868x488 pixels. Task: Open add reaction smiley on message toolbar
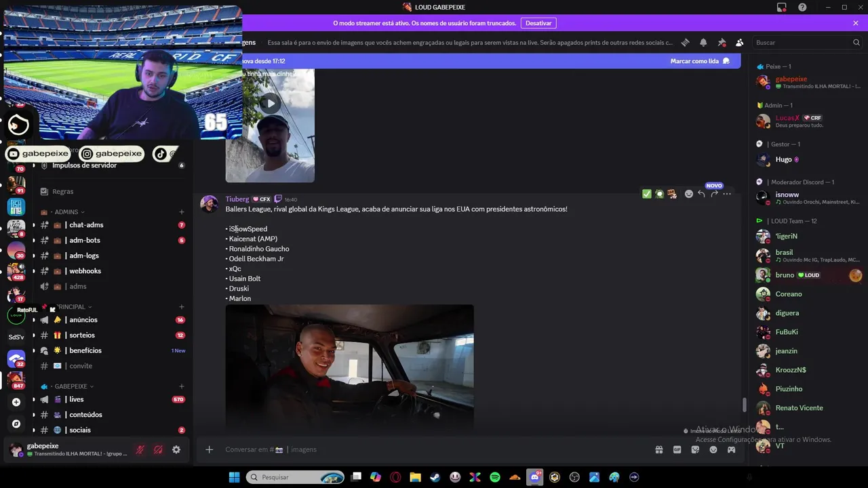pyautogui.click(x=689, y=194)
